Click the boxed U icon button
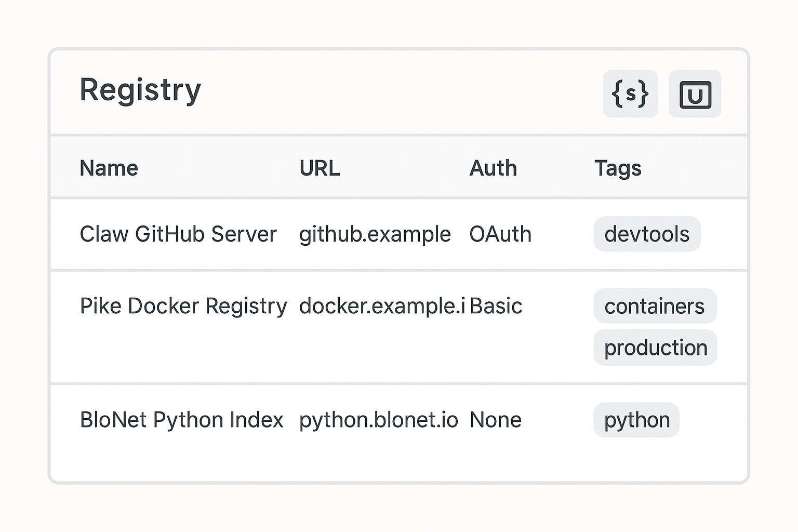 (x=695, y=94)
